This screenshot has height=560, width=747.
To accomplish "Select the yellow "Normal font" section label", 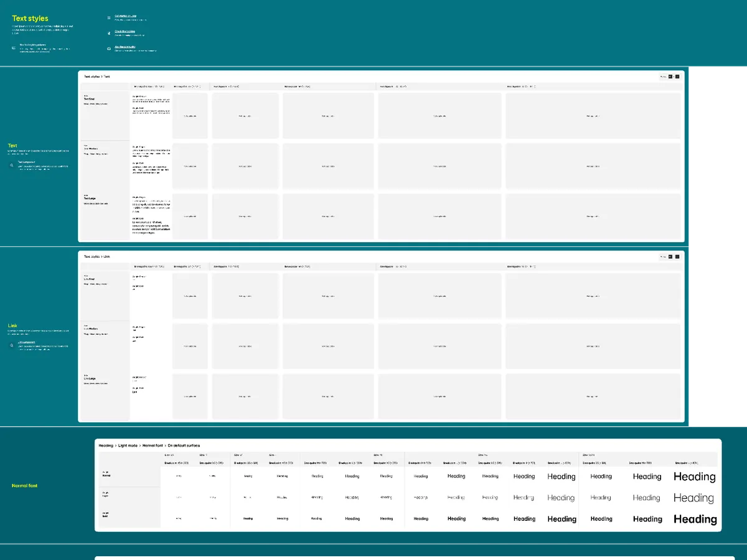I will coord(25,485).
